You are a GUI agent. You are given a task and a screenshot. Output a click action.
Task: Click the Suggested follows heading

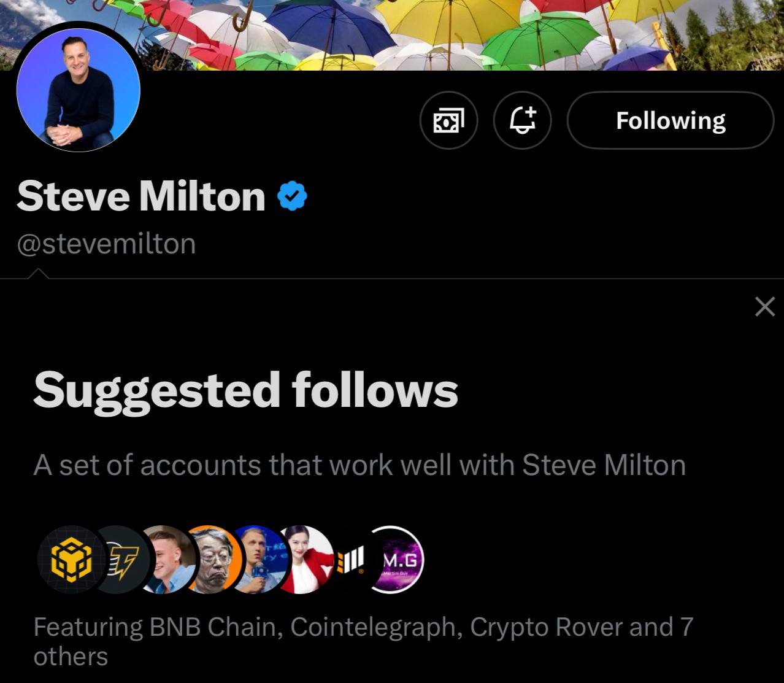[245, 390]
